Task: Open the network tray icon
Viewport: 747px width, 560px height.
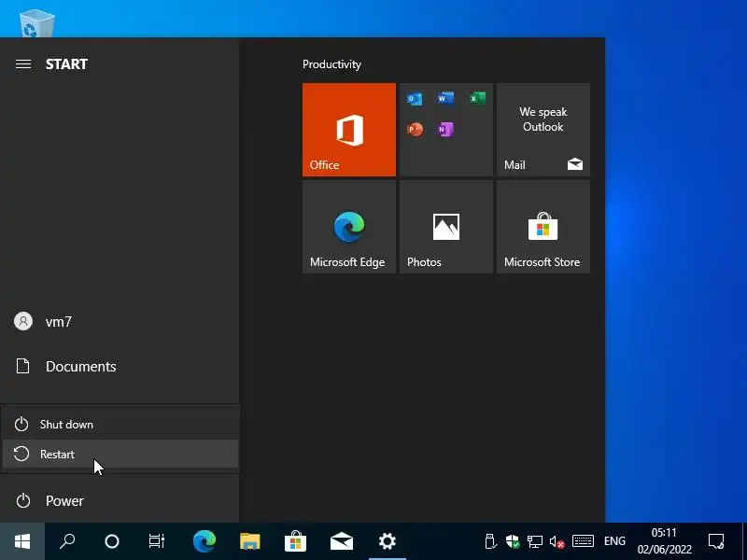Action: 534,541
